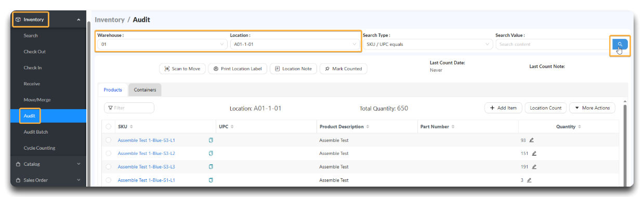This screenshot has width=644, height=197.
Task: Select row Assemble Test 1-Blue-S3-L1
Action: click(109, 140)
